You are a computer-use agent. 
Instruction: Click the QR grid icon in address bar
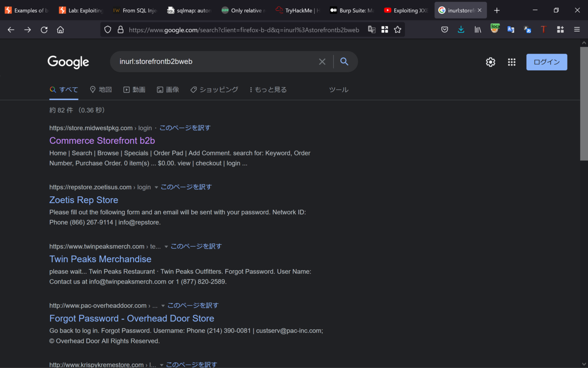pyautogui.click(x=385, y=30)
